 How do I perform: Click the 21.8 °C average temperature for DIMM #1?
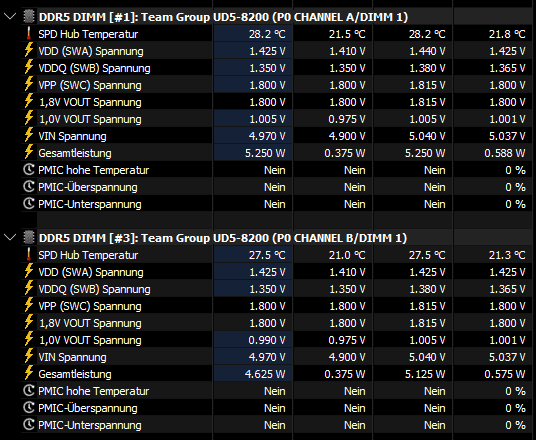[507, 34]
